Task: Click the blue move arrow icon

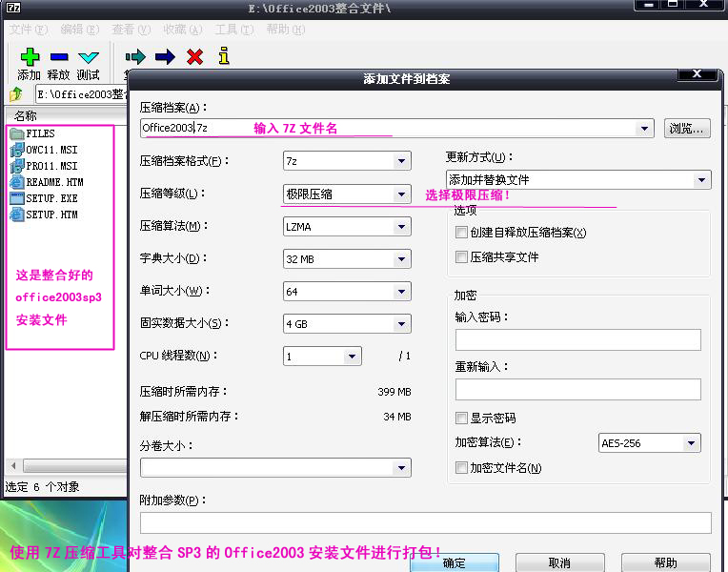Action: pyautogui.click(x=165, y=56)
